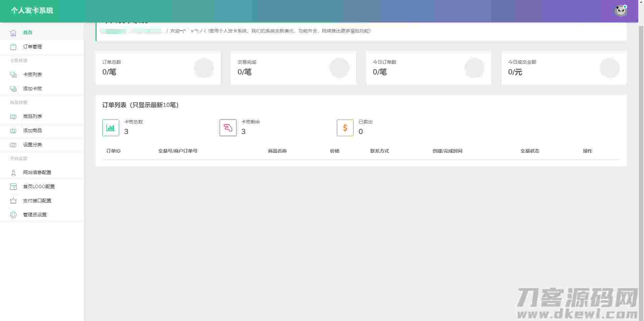Select the 卡密列表 card list icon
This screenshot has width=644, height=321.
pos(13,74)
